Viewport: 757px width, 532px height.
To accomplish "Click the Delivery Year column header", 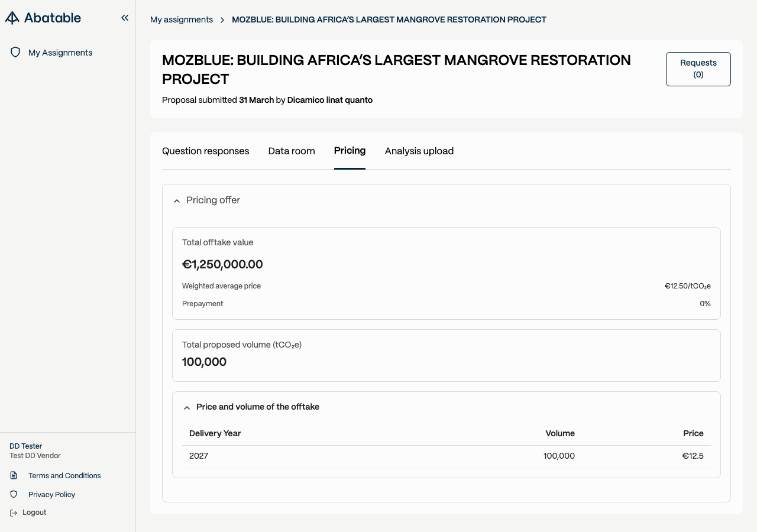I will tap(215, 433).
